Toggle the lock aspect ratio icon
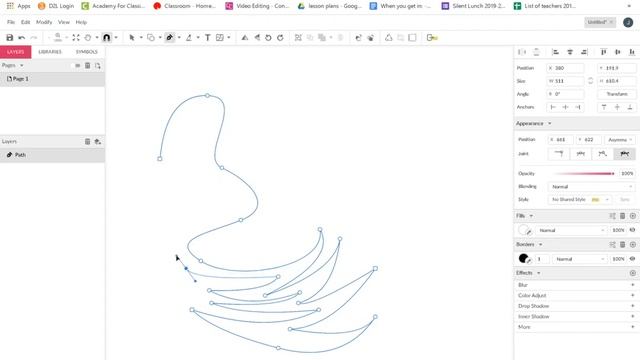640x360 pixels. click(590, 81)
